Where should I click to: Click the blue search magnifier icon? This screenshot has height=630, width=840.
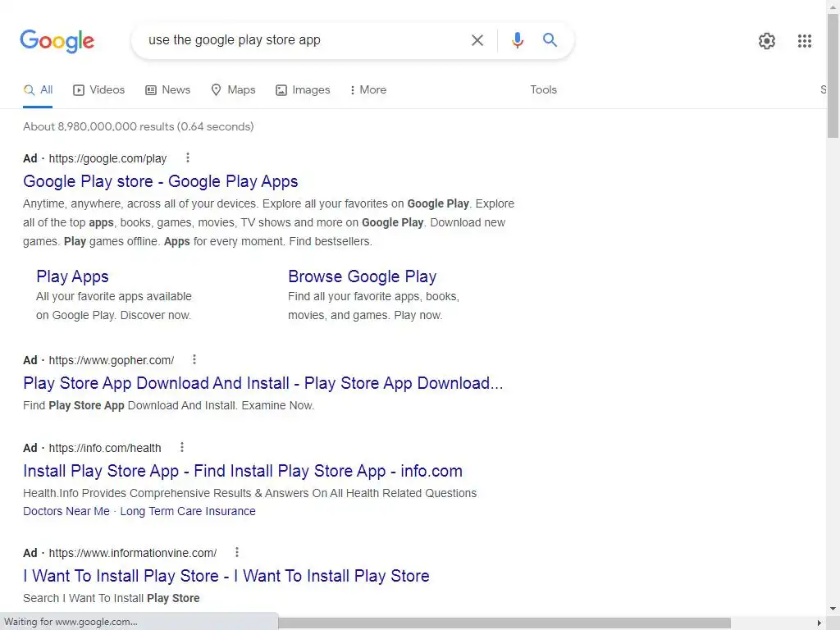(x=550, y=40)
